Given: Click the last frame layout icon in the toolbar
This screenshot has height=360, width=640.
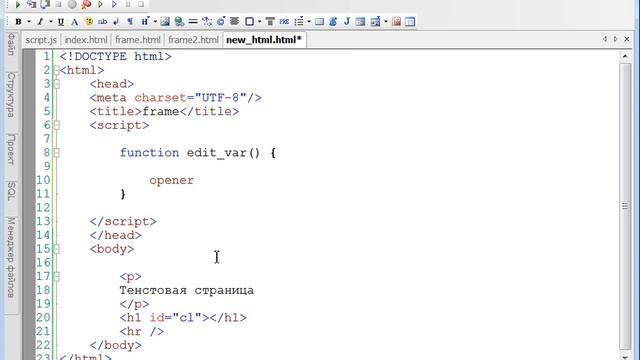Looking at the screenshot, I should pyautogui.click(x=410, y=22).
